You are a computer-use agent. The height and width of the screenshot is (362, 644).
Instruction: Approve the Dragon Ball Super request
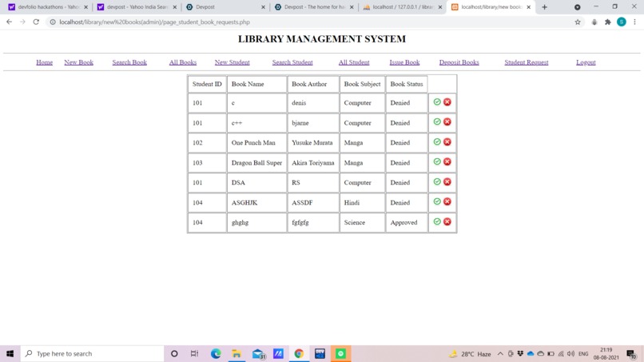point(437,161)
